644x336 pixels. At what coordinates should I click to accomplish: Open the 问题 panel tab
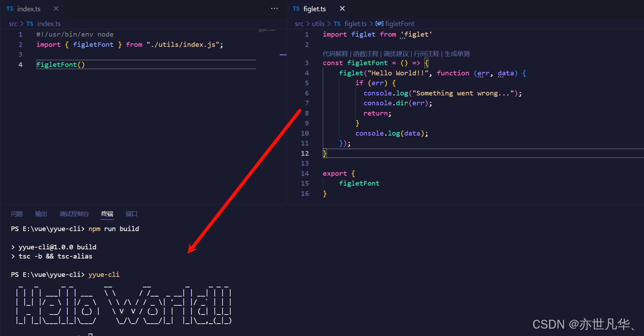pos(17,214)
